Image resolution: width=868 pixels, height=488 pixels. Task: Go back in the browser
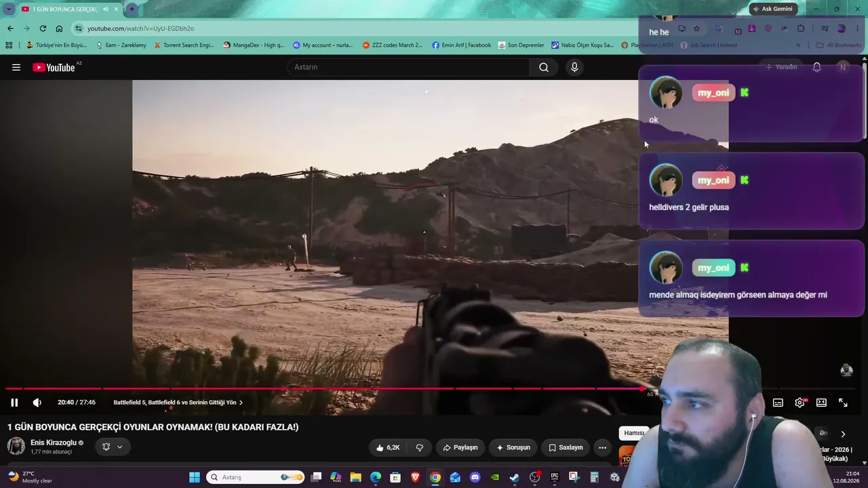point(10,28)
